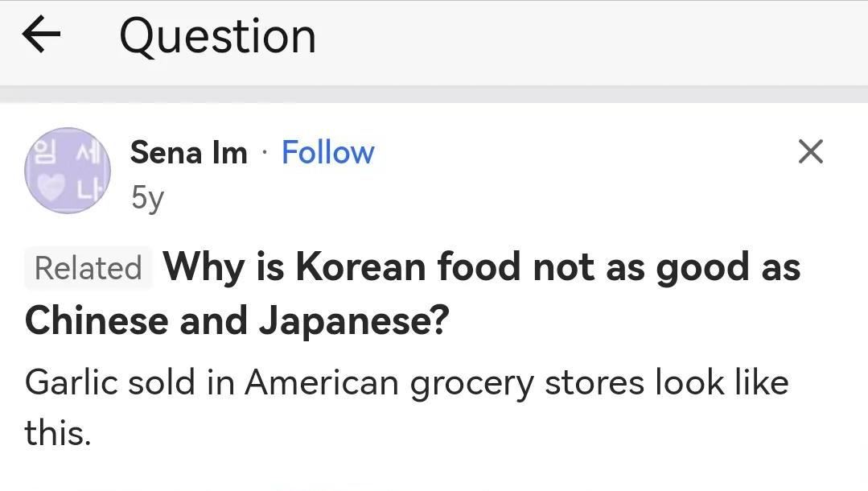Image resolution: width=868 pixels, height=491 pixels.
Task: Tap the Follow button next to Sena Im
Action: coord(327,152)
